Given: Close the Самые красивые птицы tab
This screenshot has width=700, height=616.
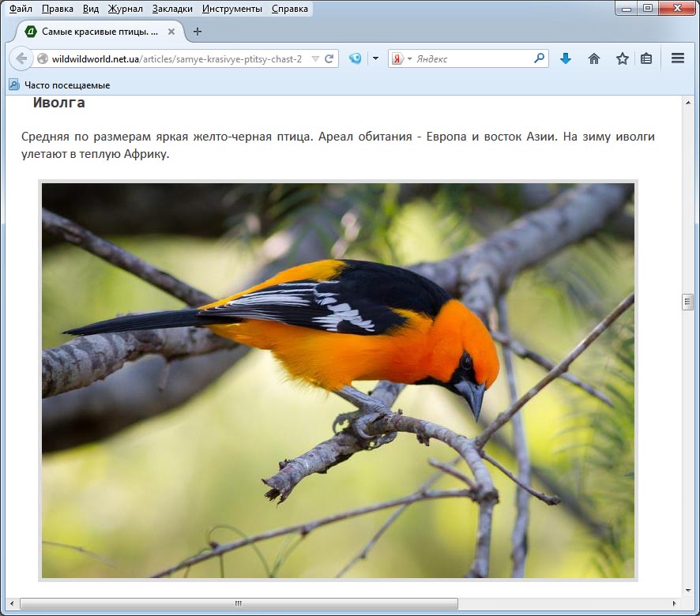Looking at the screenshot, I should point(171,32).
